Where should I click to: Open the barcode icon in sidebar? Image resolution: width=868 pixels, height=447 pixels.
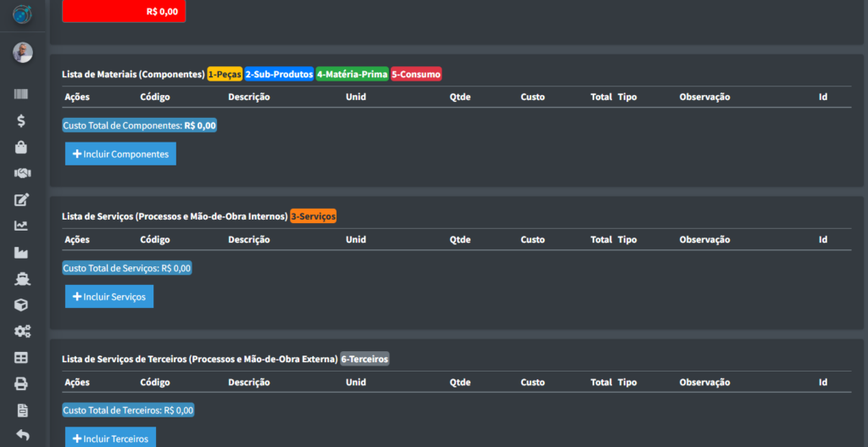coord(22,95)
